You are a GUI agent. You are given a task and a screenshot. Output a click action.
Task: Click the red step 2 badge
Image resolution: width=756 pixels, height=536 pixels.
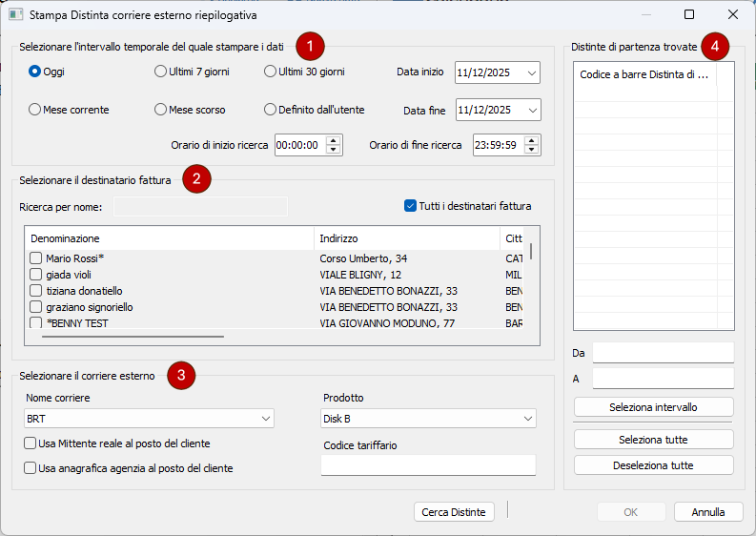tap(196, 179)
